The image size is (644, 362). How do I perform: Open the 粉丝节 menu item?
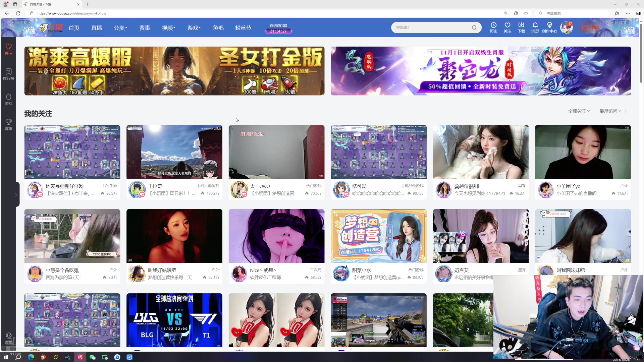(243, 28)
